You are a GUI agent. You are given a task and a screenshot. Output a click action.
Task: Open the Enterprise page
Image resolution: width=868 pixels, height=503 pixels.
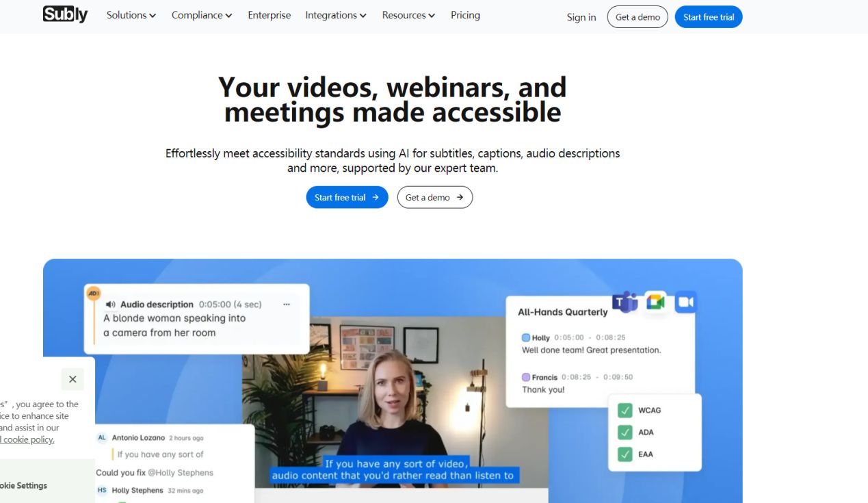tap(269, 15)
